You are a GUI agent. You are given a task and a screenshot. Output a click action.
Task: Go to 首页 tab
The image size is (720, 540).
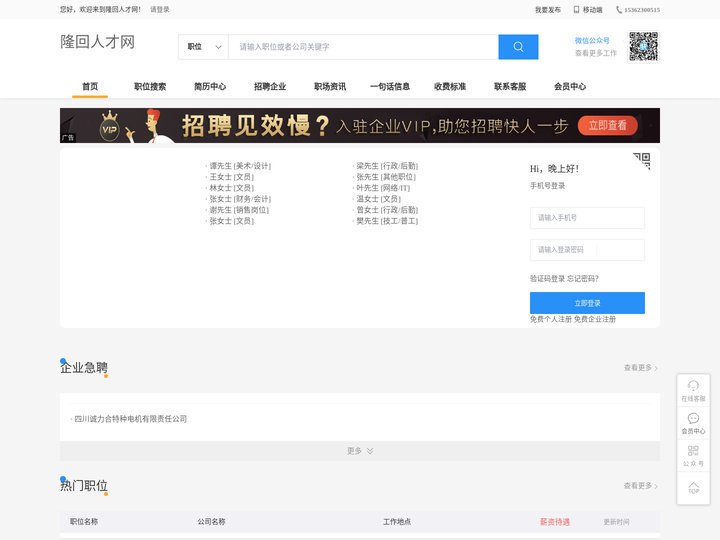(90, 86)
